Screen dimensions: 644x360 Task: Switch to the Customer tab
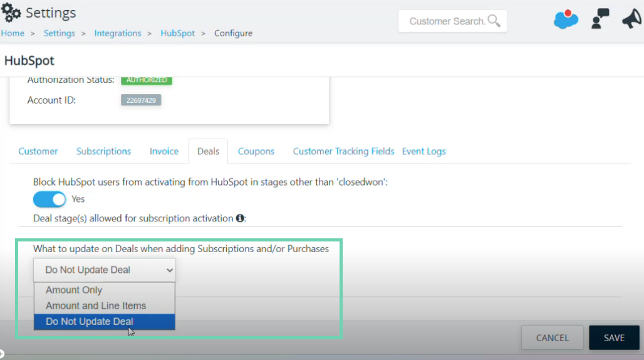pos(38,151)
